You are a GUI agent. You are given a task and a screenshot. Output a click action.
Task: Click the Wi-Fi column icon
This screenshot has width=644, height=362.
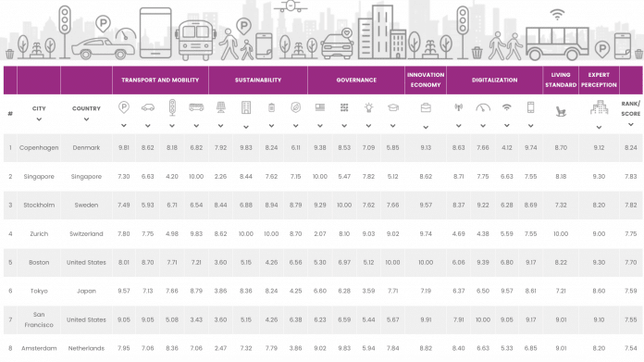click(507, 107)
